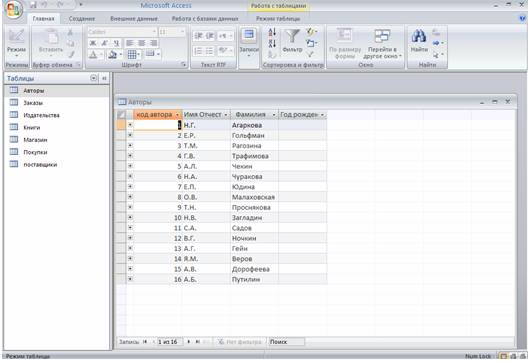Screen dimensions: 528x362
Task: Collapse the navigation pane with chevron
Action: pyautogui.click(x=104, y=78)
